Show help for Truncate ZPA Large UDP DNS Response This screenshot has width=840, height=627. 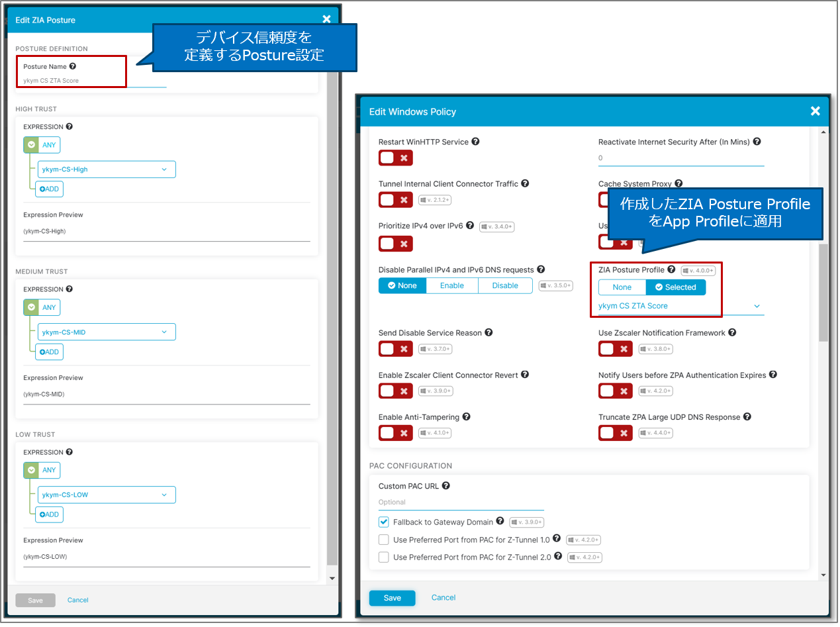pyautogui.click(x=747, y=416)
